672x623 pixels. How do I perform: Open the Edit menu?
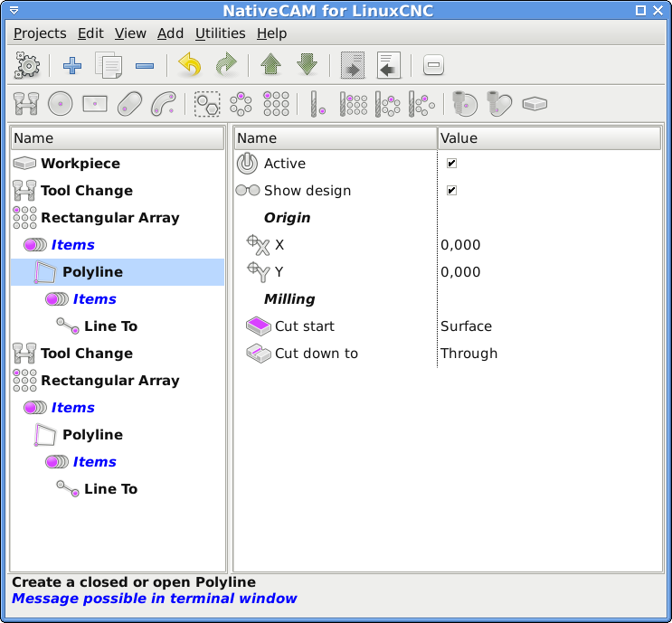(x=90, y=33)
